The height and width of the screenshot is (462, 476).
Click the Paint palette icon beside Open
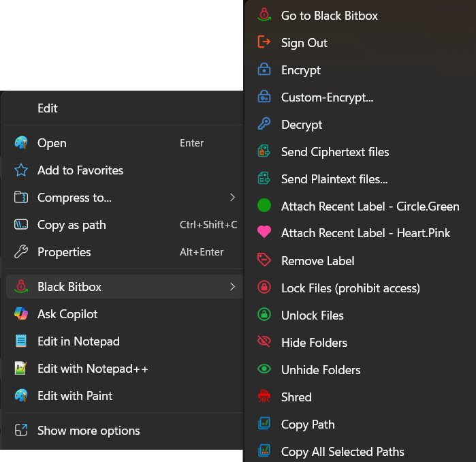(x=21, y=143)
